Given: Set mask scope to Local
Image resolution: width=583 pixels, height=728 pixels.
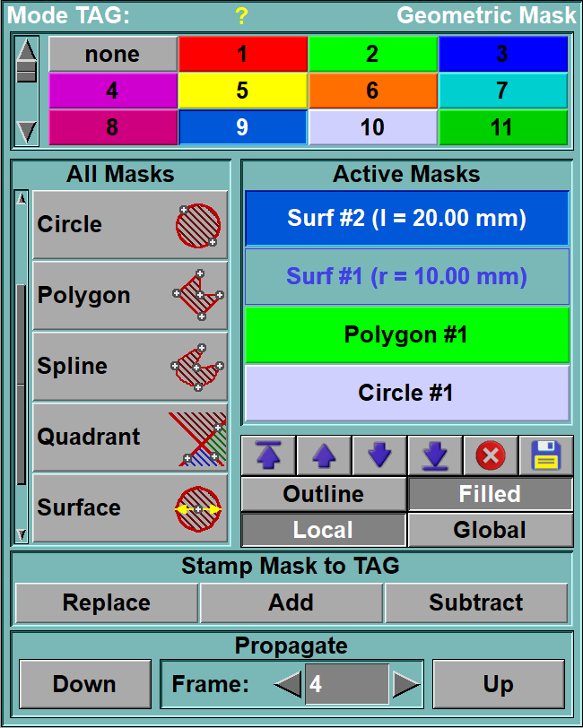Looking at the screenshot, I should click(x=324, y=530).
